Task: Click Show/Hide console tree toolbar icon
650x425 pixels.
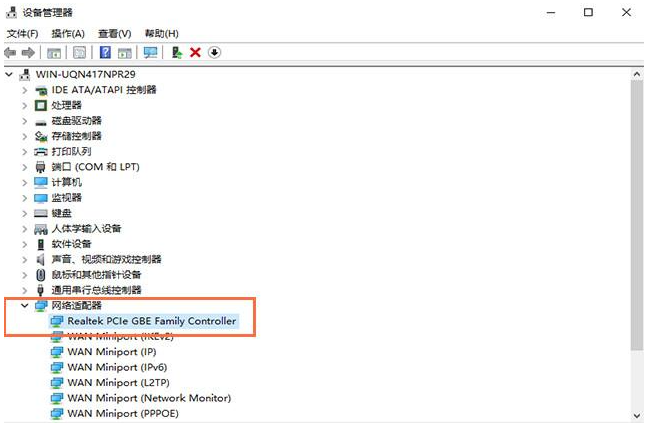Action: coord(54,53)
